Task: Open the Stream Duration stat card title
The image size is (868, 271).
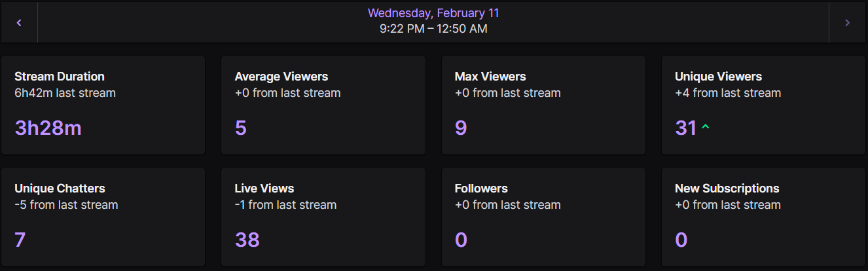Action: [x=60, y=77]
